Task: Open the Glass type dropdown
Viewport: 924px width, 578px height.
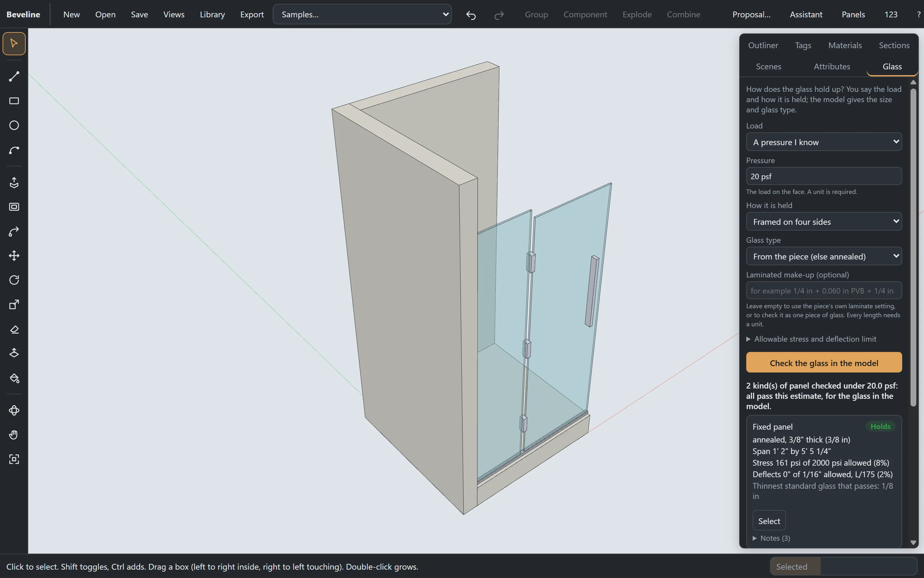Action: click(824, 257)
